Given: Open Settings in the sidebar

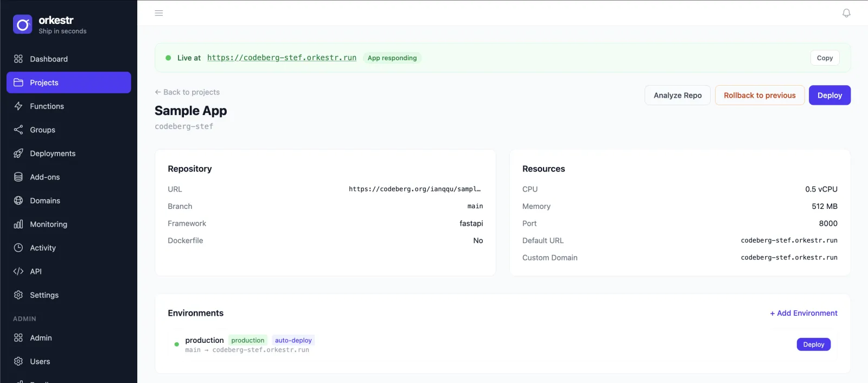Looking at the screenshot, I should pos(69,295).
